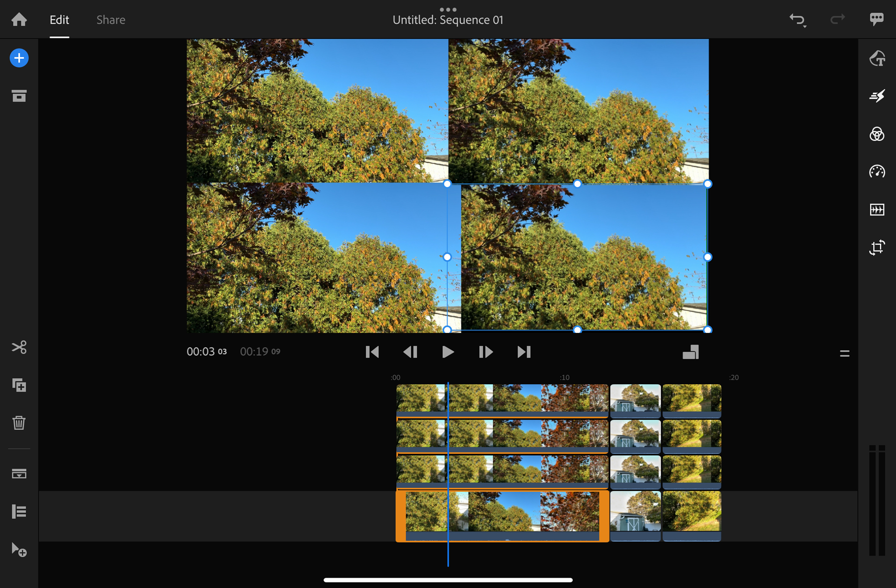Open the three-dot sequence options menu
This screenshot has width=896, height=588.
(x=448, y=9)
